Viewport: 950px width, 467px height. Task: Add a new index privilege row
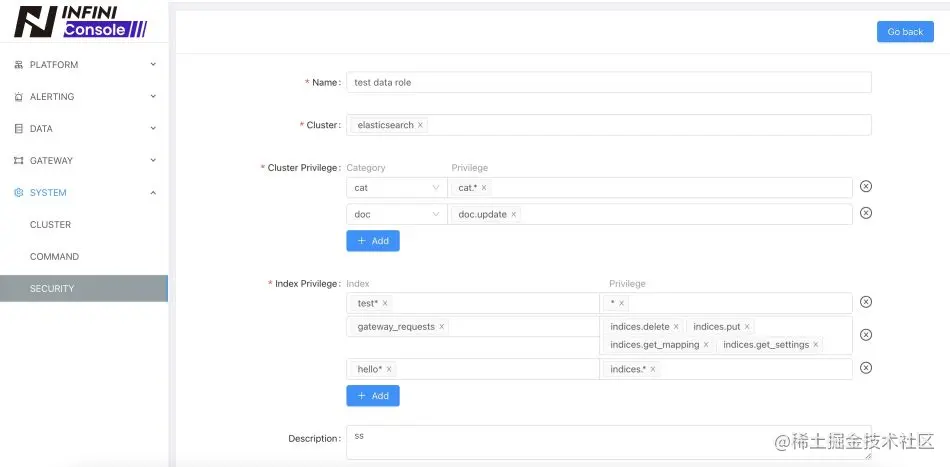(x=373, y=396)
